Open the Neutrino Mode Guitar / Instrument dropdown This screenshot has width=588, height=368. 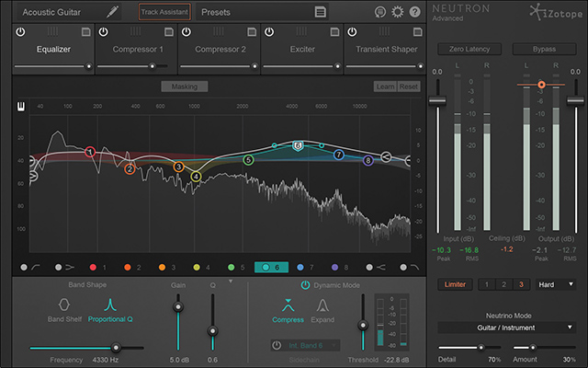(507, 327)
